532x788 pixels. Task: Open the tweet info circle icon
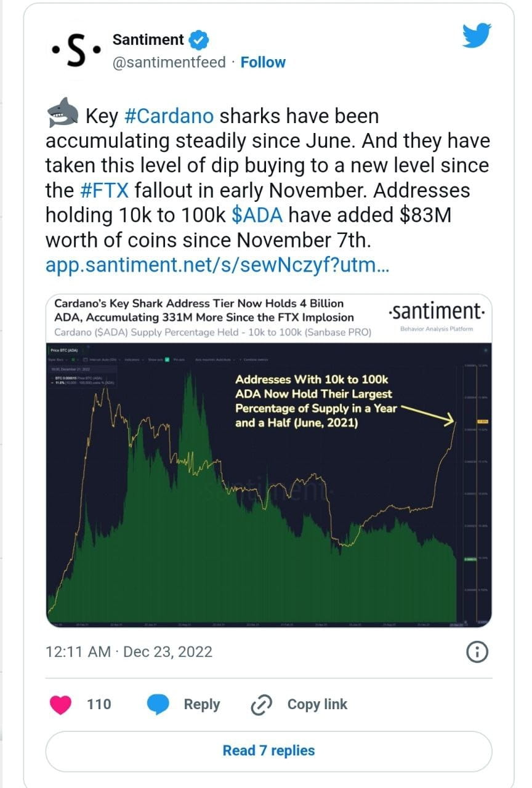(x=477, y=652)
